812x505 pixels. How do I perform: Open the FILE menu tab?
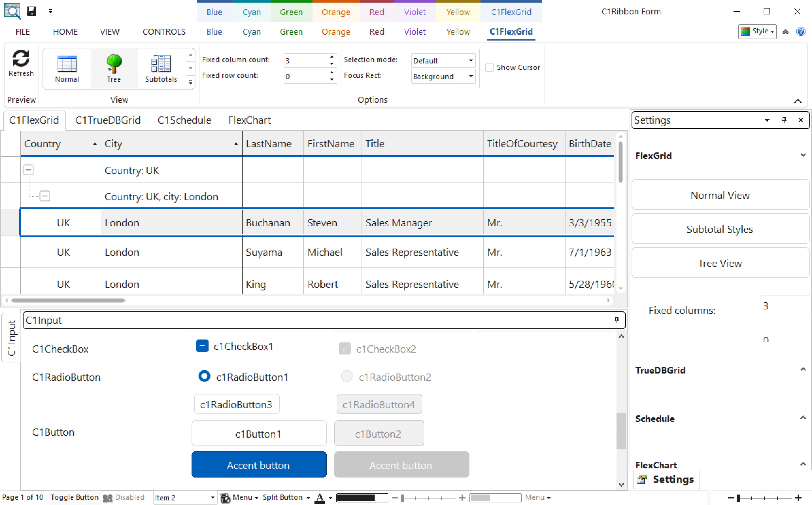23,32
